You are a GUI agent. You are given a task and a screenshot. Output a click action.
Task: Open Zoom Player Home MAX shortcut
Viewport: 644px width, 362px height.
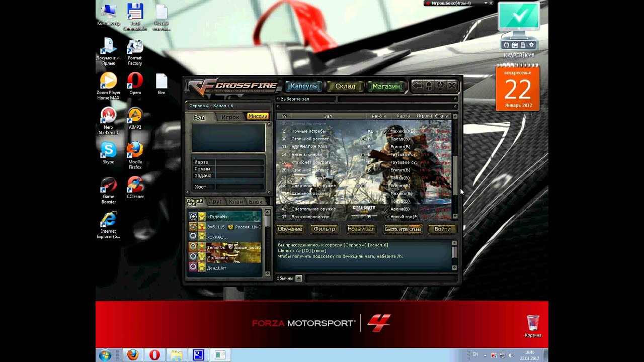point(109,86)
